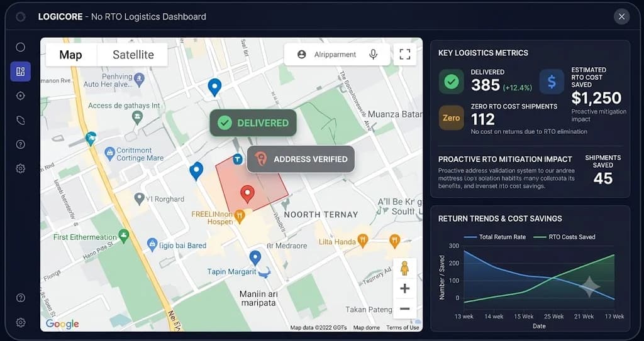This screenshot has width=644, height=341.
Task: Click the blue map pin left of the red zone
Action: click(x=196, y=171)
